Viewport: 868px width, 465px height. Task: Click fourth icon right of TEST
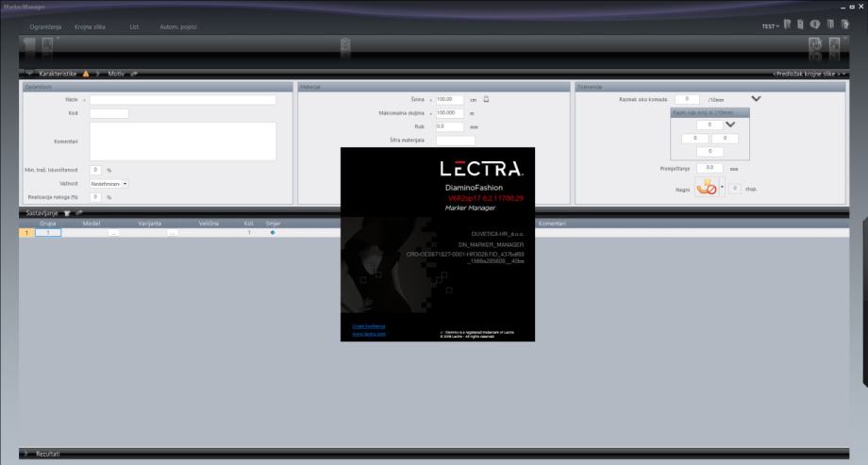pos(830,25)
